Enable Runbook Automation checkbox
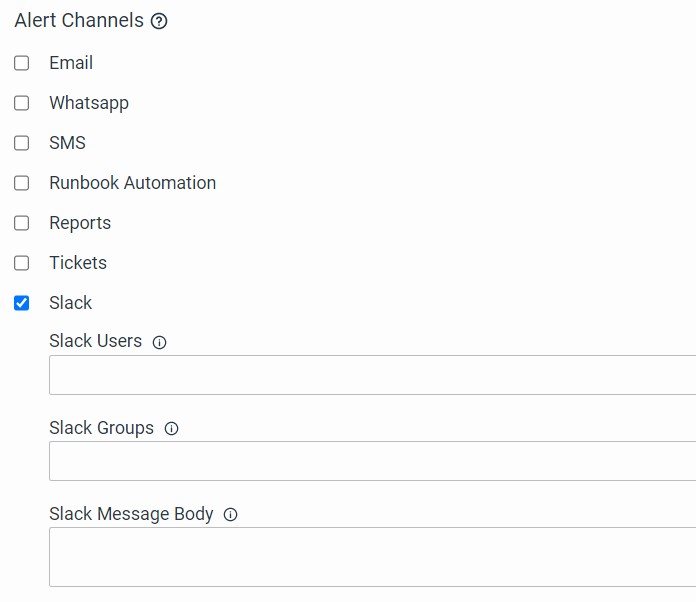 click(21, 183)
